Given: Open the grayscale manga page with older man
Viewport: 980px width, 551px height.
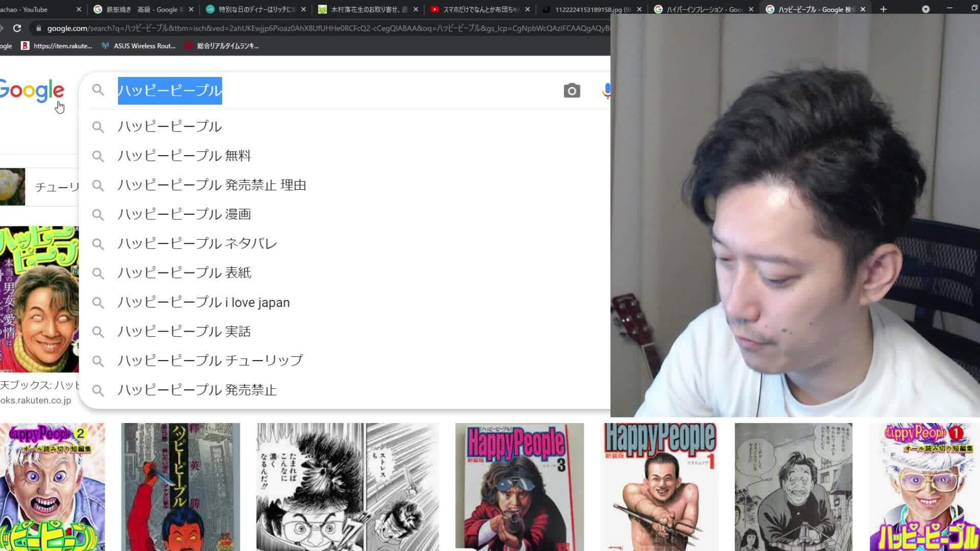Looking at the screenshot, I should [794, 487].
